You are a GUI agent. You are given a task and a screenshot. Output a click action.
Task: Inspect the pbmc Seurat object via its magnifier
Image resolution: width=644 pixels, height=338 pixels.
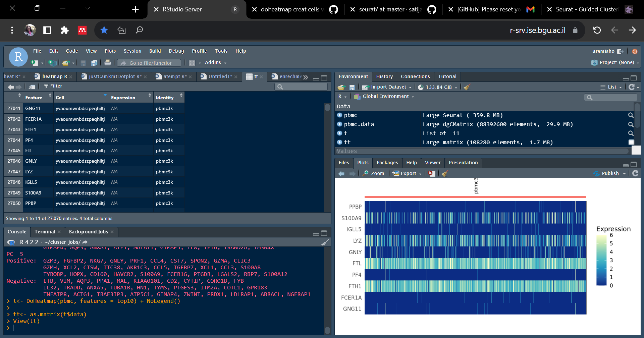click(631, 115)
